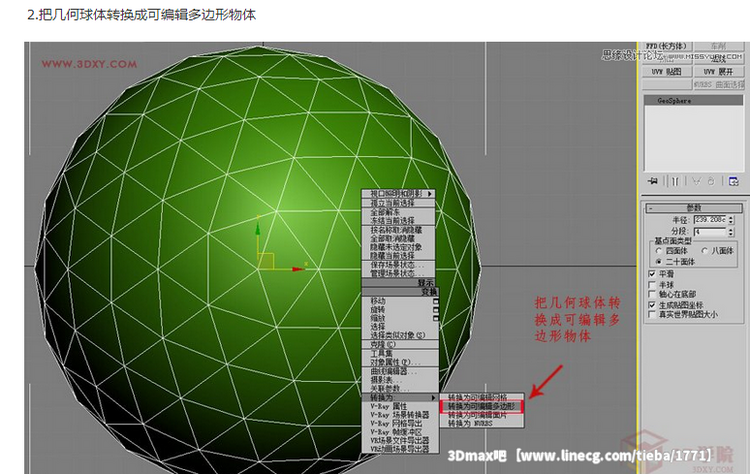Enable the 半球 checkbox

[x=651, y=285]
